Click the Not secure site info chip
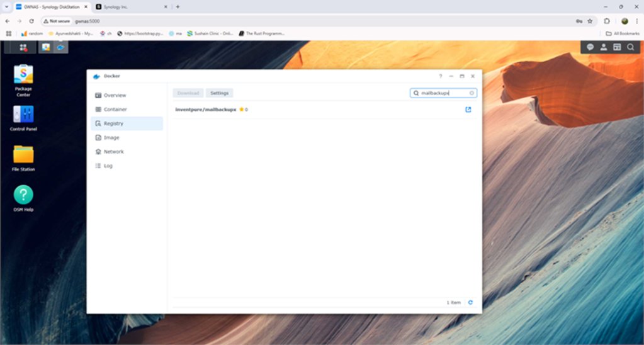The width and height of the screenshot is (644, 345). (56, 21)
